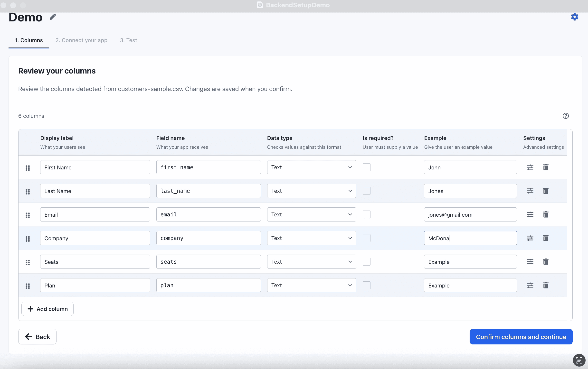Click the drag handle of Plan row
The width and height of the screenshot is (588, 369).
point(28,286)
